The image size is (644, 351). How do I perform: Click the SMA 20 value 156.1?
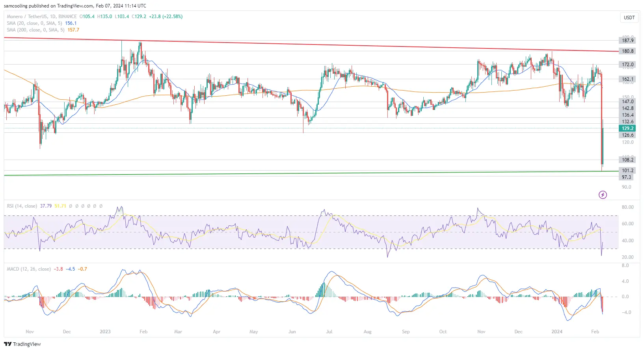tap(71, 23)
